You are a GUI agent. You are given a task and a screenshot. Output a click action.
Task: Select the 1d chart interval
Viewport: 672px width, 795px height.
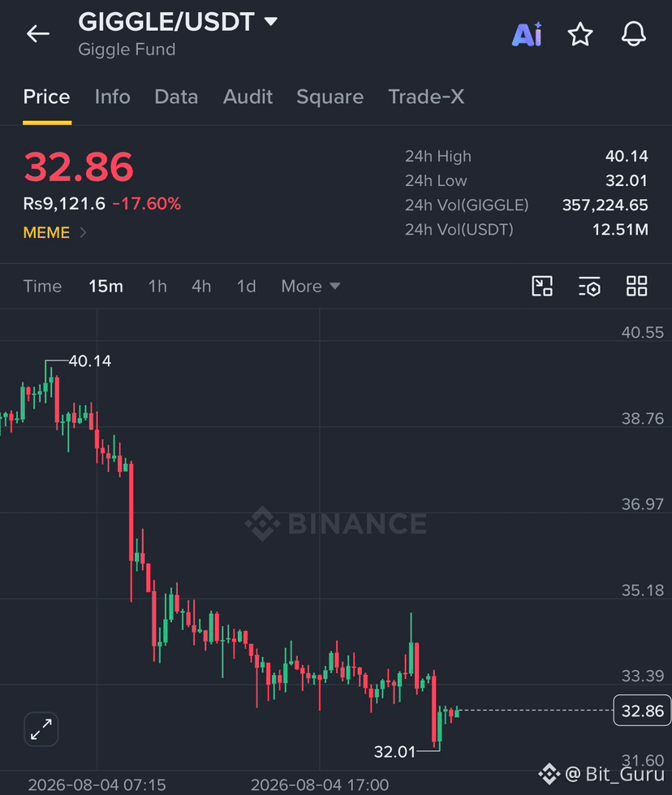[246, 287]
